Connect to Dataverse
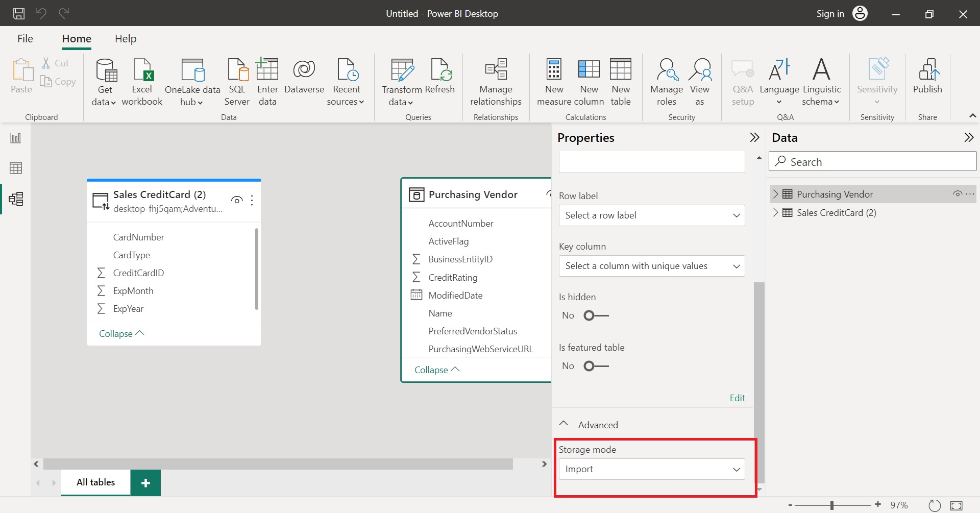Screen dimensions: 980x513 pyautogui.click(x=304, y=77)
